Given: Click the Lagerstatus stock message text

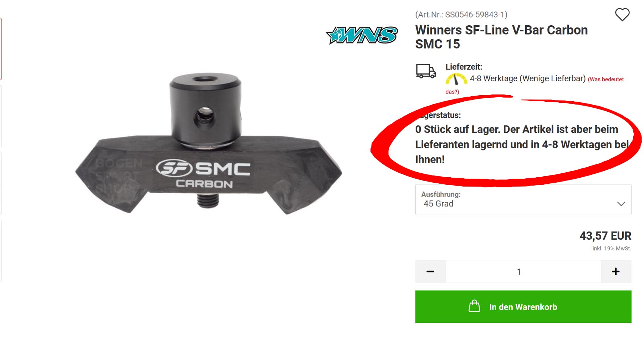Looking at the screenshot, I should coord(522,144).
